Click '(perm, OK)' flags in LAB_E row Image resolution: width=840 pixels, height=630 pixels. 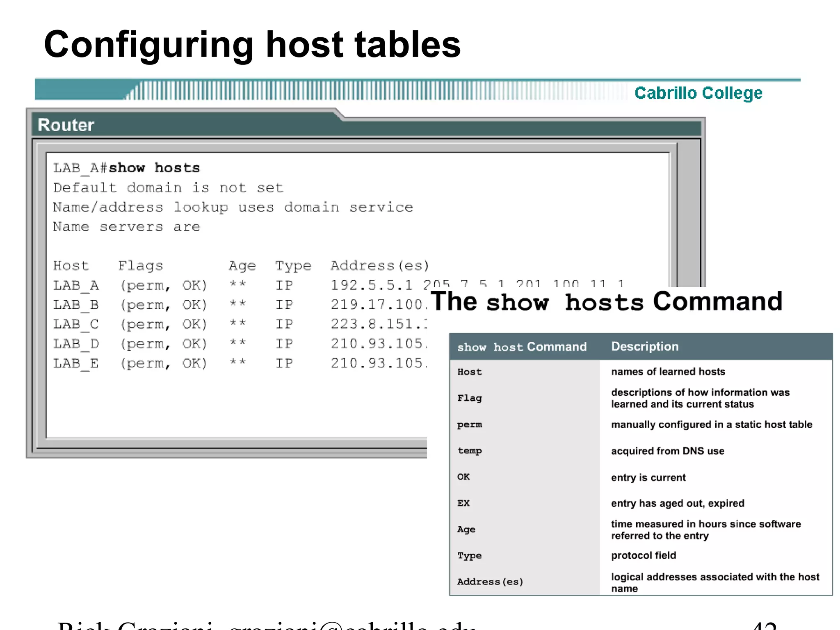pyautogui.click(x=164, y=363)
